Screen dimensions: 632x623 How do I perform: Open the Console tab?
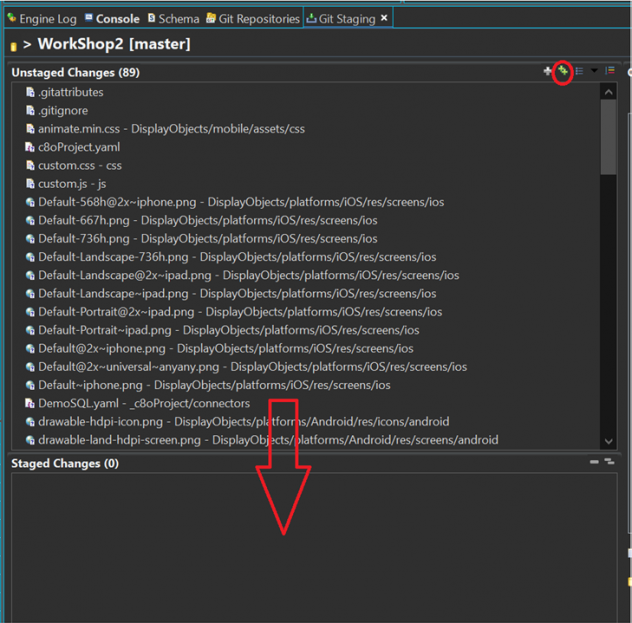116,18
